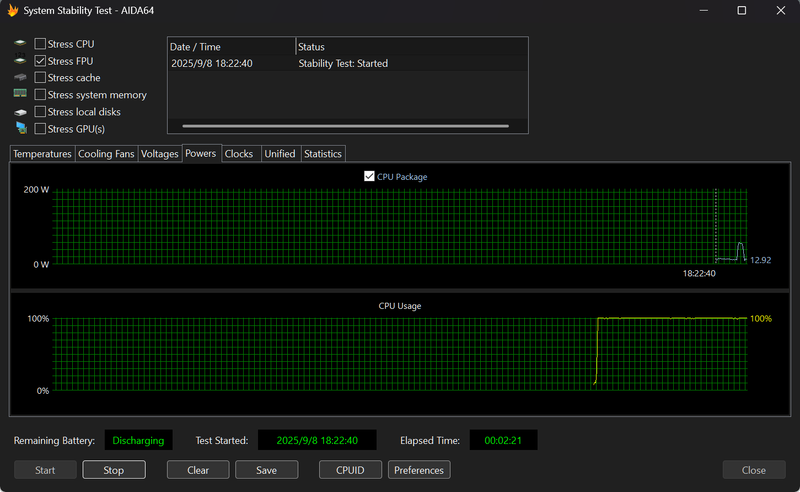The height and width of the screenshot is (492, 800).
Task: Disable the Stress FPU checkbox
Action: pyautogui.click(x=40, y=61)
